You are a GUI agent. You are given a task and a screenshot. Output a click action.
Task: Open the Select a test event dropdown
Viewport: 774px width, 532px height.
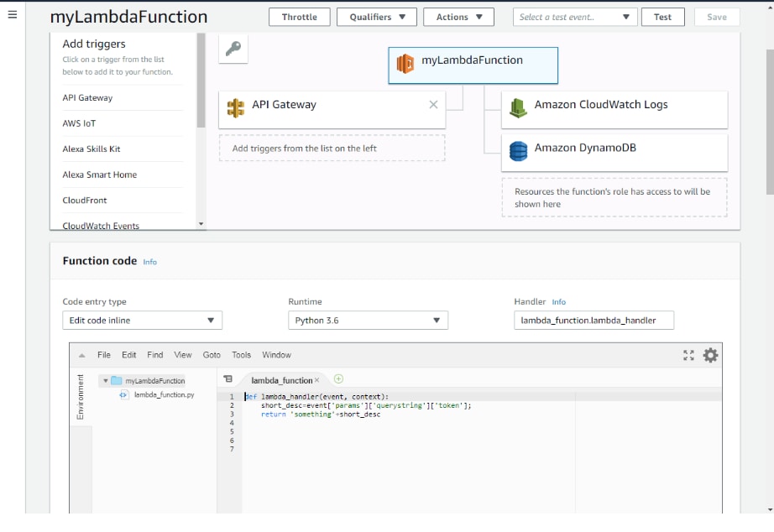point(575,17)
